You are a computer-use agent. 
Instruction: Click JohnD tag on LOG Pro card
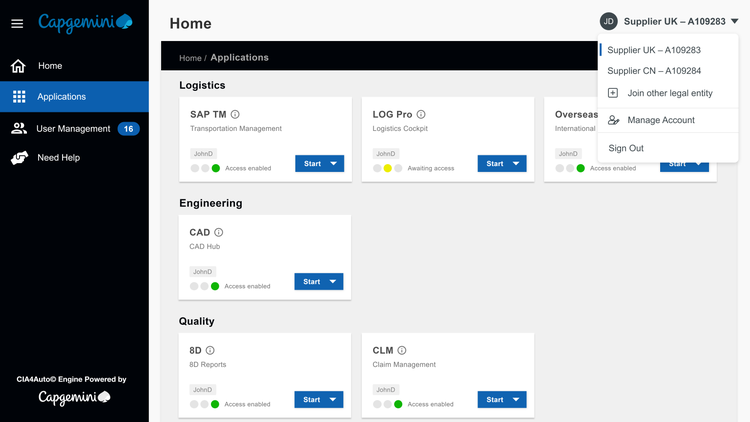pos(386,154)
